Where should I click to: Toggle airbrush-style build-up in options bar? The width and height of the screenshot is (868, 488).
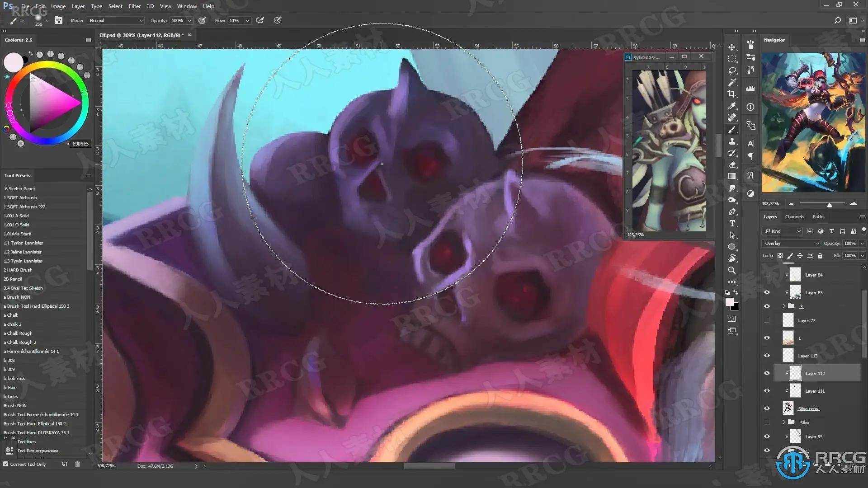[260, 20]
